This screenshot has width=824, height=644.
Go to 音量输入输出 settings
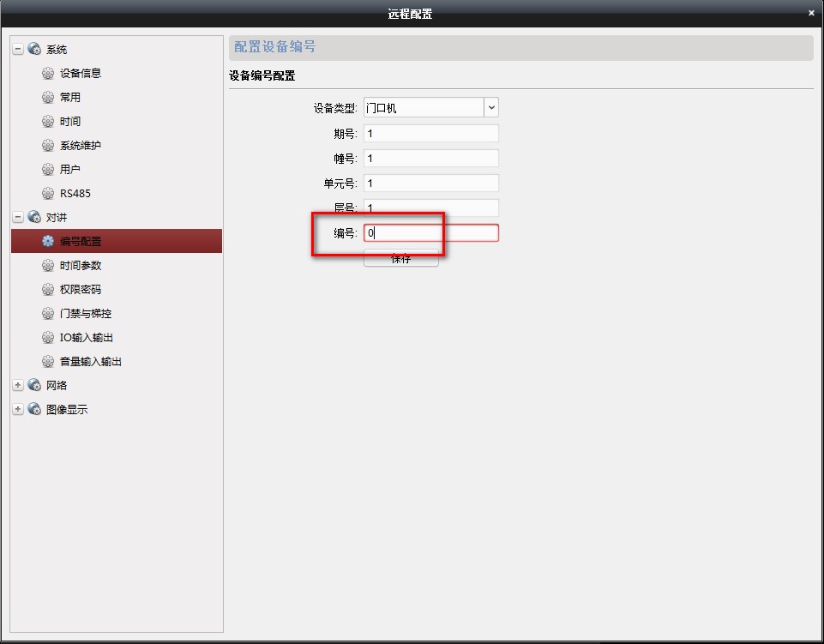pyautogui.click(x=90, y=362)
